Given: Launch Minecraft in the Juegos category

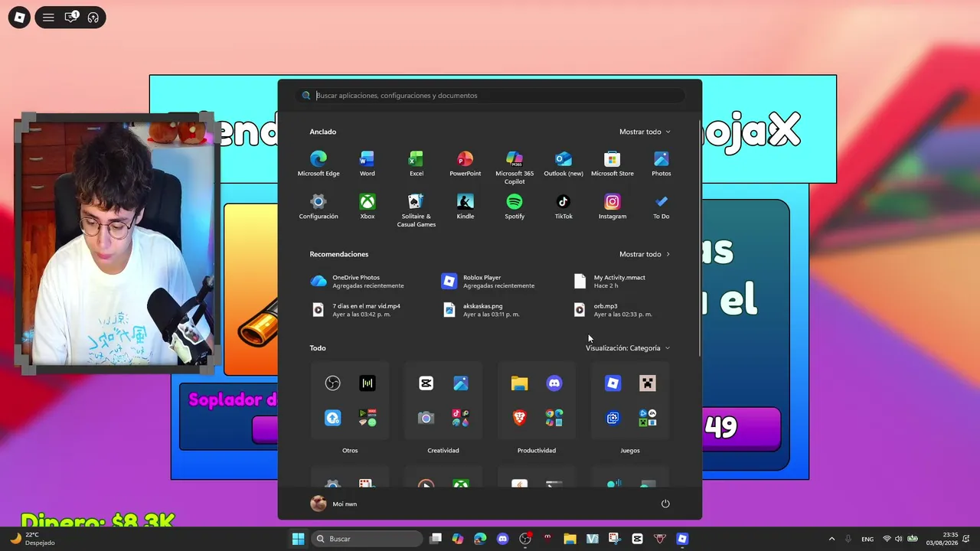Looking at the screenshot, I should [648, 383].
